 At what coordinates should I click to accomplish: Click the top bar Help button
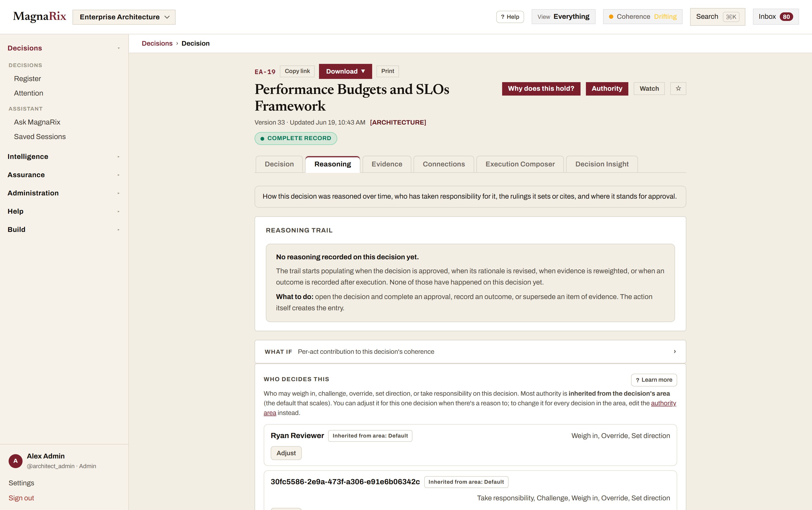point(510,17)
